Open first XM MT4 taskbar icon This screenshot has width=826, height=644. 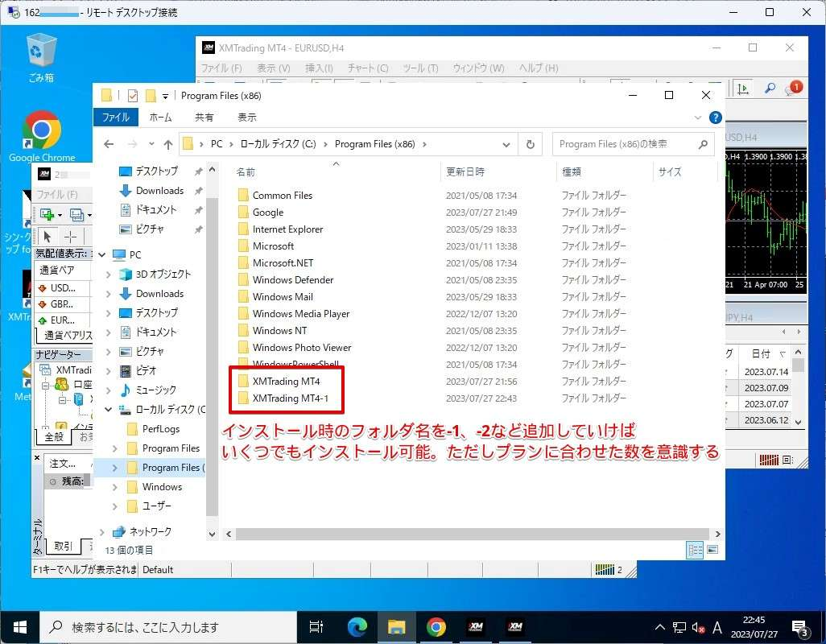click(476, 626)
